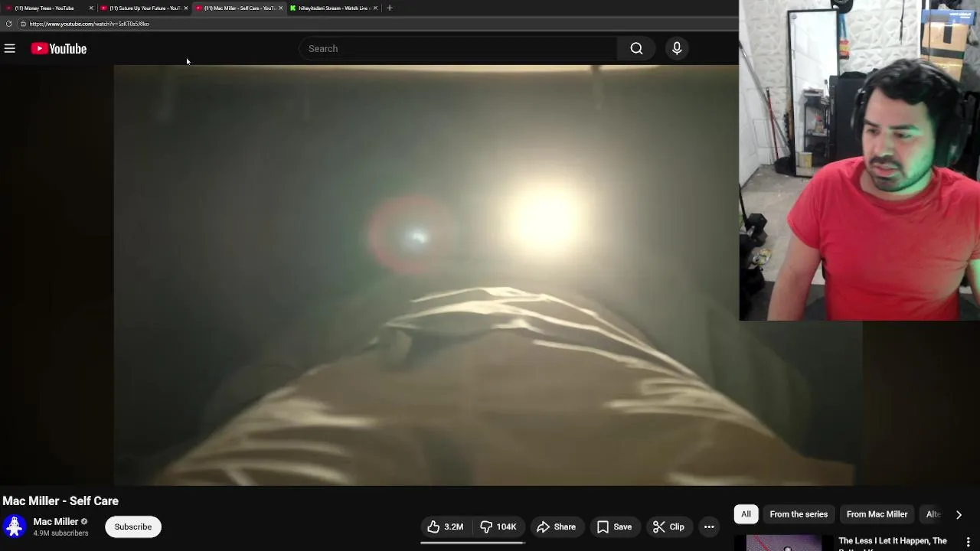Open the three-dot more actions menu

point(709,527)
